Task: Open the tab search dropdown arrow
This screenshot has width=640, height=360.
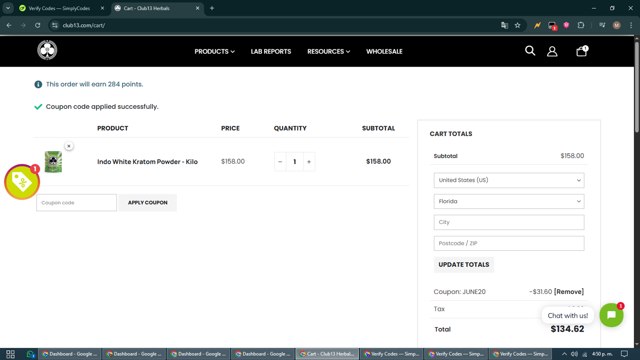Action: [x=8, y=8]
